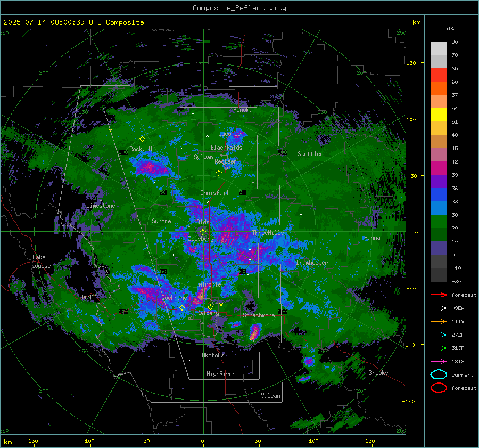Viewport: 479px width, 448px height.
Task: Select the orange 60 to 57 dBZ swatch
Action: tap(439, 88)
